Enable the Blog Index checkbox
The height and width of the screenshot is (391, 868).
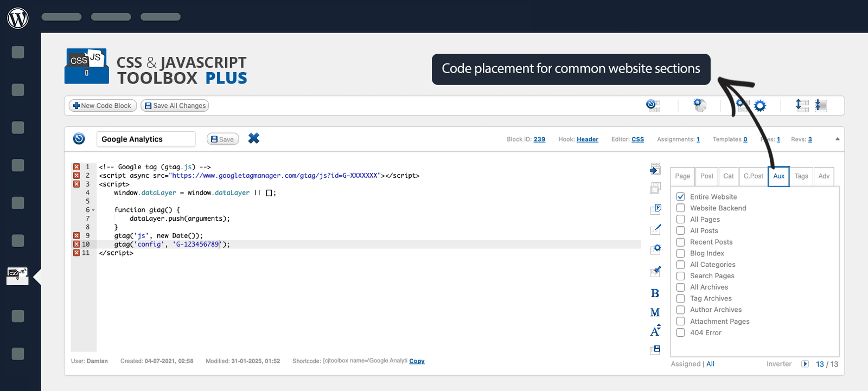[680, 253]
